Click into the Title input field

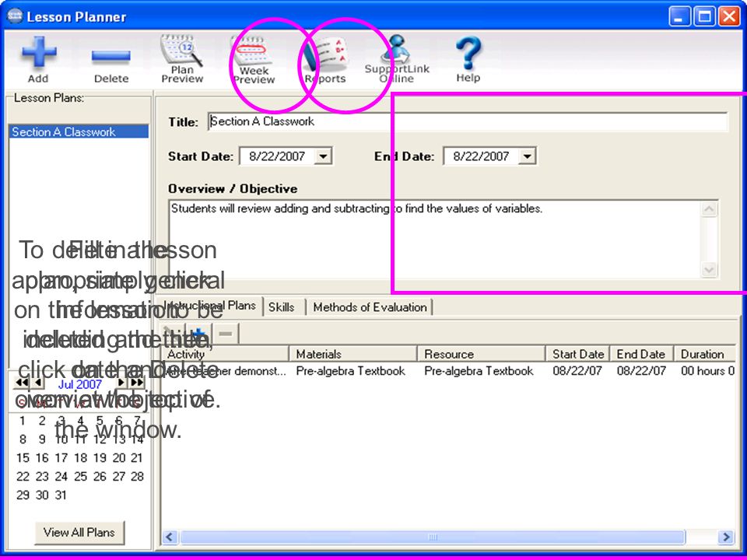click(468, 121)
